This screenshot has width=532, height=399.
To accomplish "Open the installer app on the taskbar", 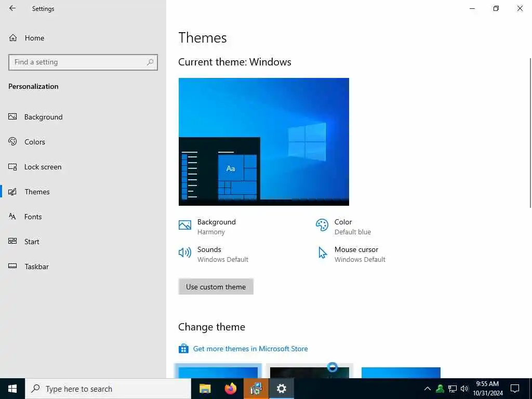I will (x=256, y=389).
